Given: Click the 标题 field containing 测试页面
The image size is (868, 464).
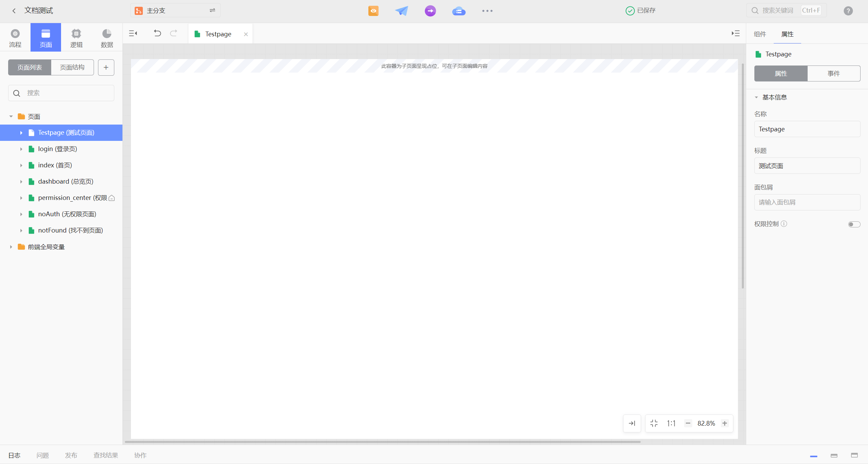Looking at the screenshot, I should (807, 166).
